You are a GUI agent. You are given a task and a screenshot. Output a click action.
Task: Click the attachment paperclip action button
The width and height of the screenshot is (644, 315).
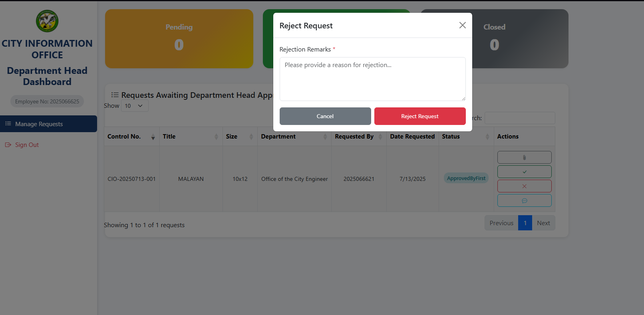524,157
